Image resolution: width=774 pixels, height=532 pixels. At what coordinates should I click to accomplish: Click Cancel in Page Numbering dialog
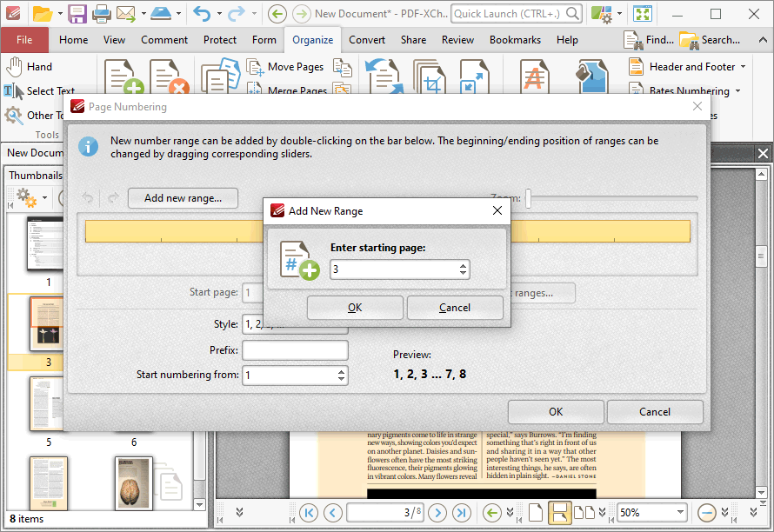pyautogui.click(x=655, y=411)
